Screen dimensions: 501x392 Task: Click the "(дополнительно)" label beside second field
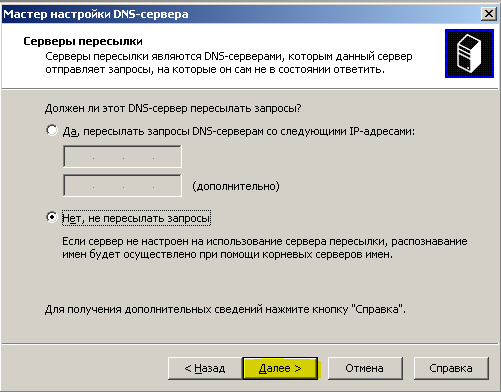coord(236,186)
